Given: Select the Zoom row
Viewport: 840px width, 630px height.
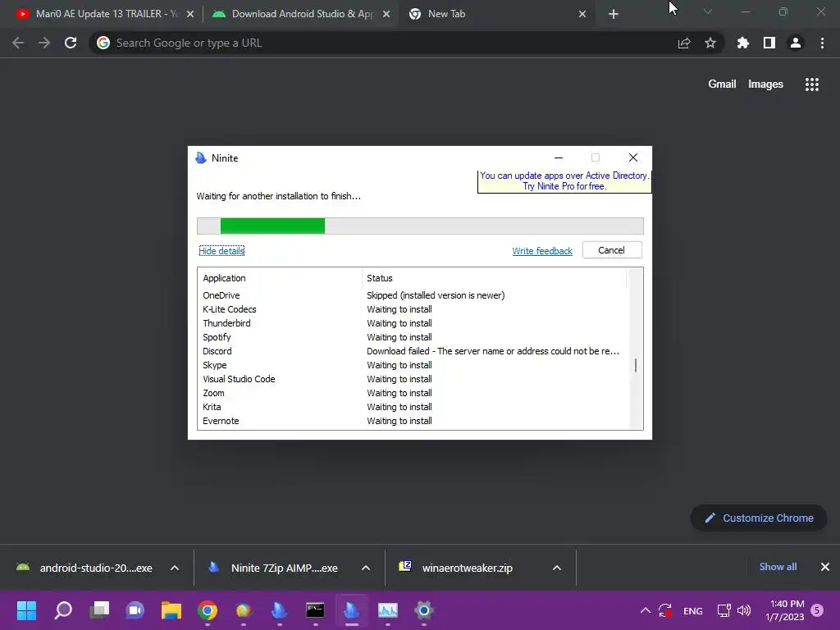Looking at the screenshot, I should (x=413, y=393).
